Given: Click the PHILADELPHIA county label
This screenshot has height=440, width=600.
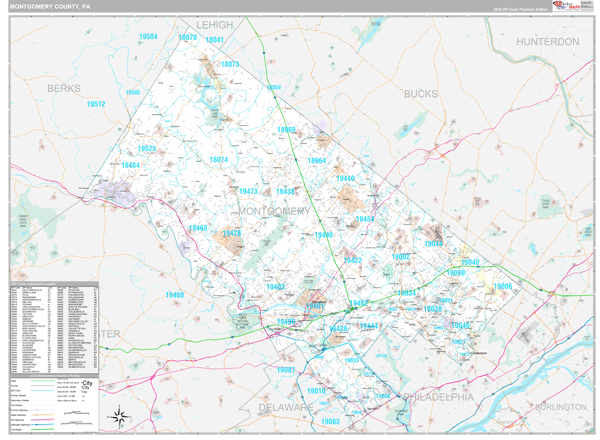Looking at the screenshot, I should [437, 397].
